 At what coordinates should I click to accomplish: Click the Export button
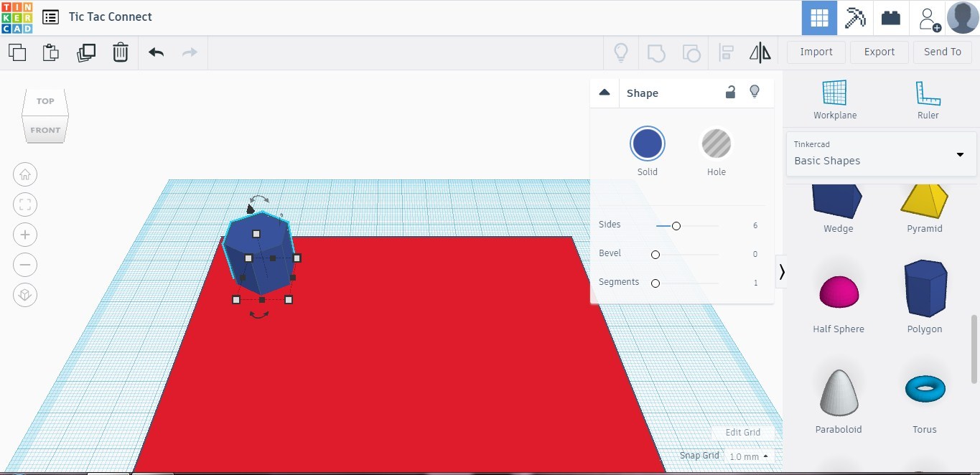pyautogui.click(x=879, y=52)
